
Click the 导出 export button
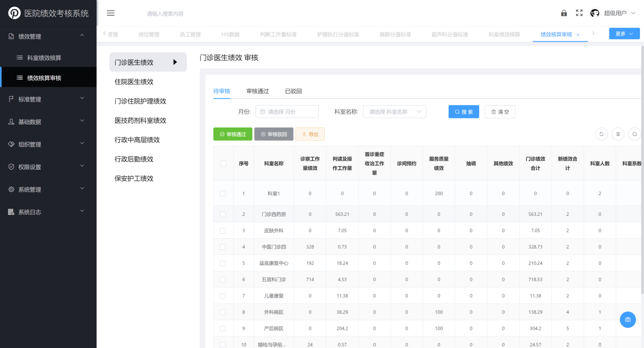tap(310, 134)
